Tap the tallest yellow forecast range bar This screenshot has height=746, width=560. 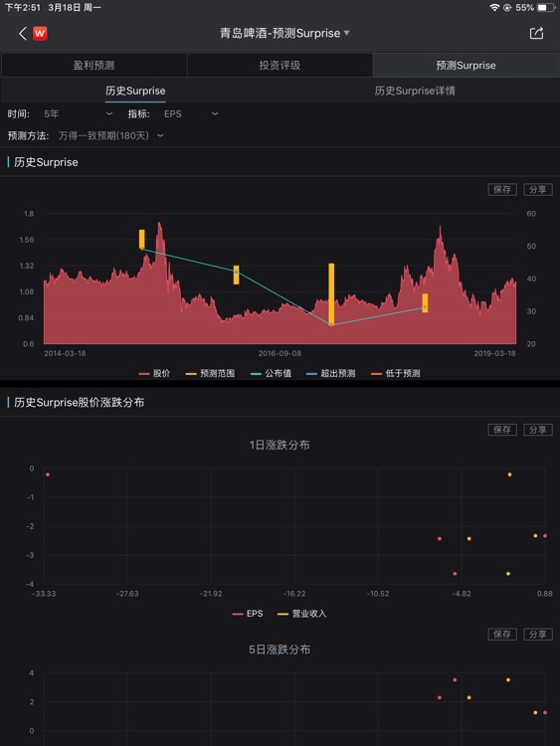[x=331, y=294]
